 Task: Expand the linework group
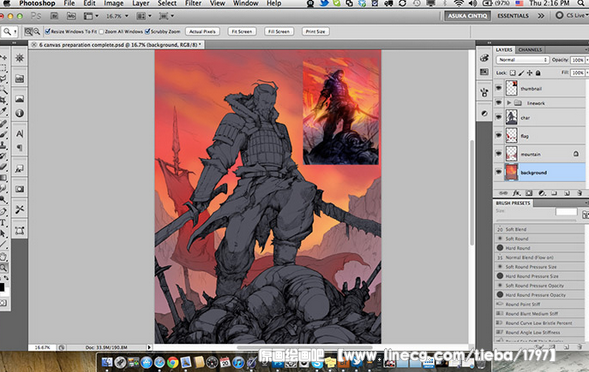509,103
